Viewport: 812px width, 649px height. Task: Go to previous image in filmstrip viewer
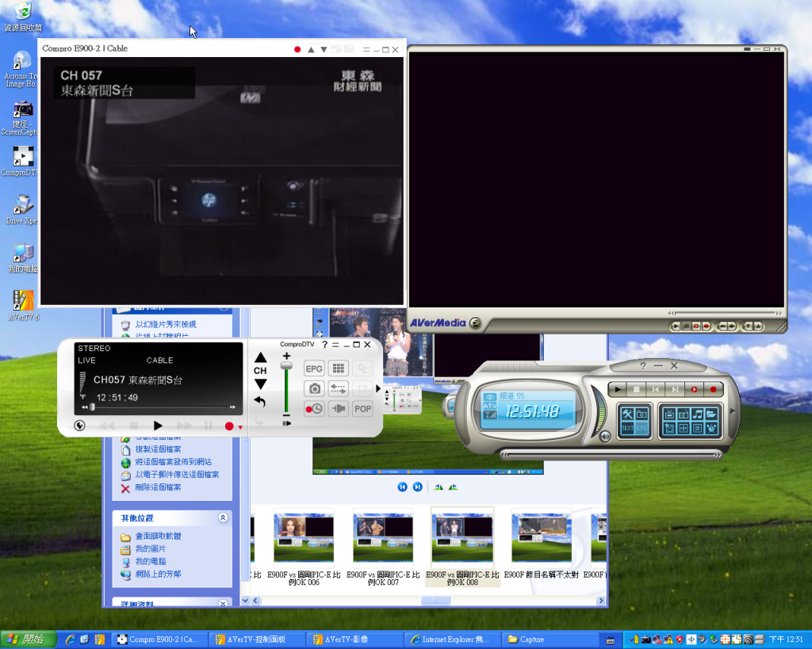point(402,487)
